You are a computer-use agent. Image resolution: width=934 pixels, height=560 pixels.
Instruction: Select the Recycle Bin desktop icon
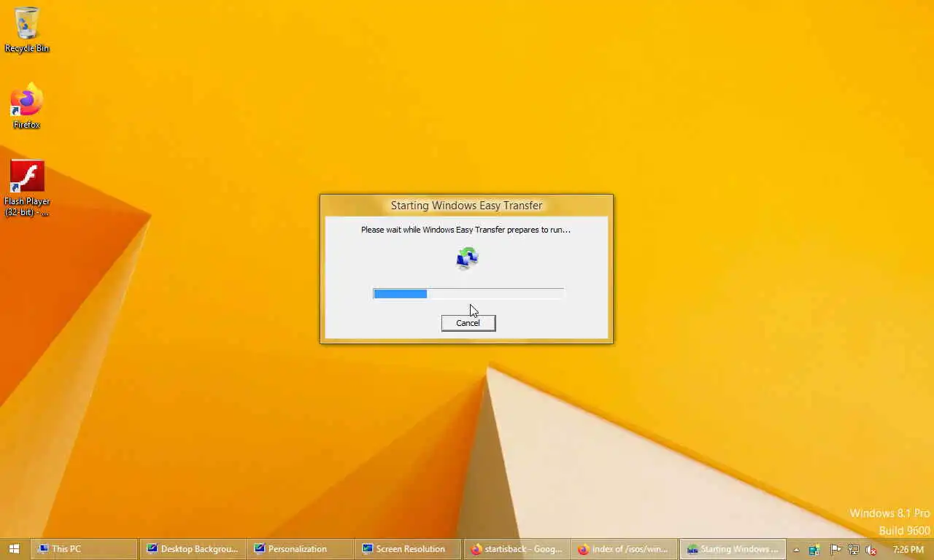click(27, 30)
